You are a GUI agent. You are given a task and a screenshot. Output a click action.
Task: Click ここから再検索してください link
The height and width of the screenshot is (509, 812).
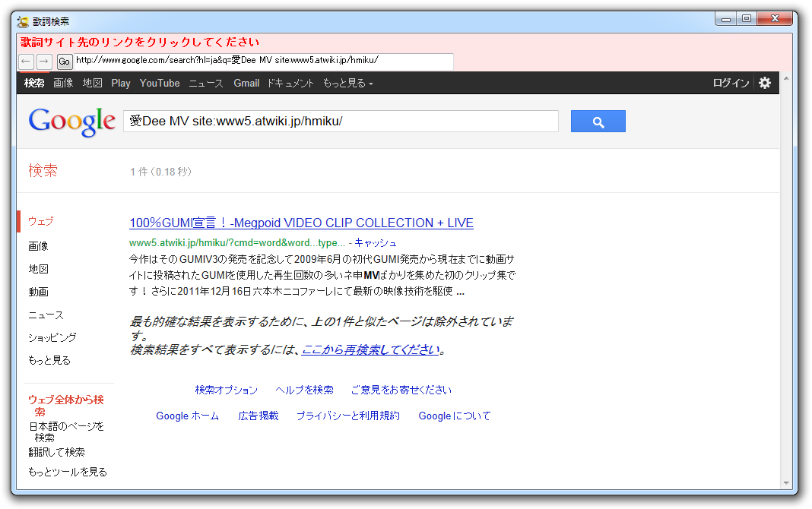click(371, 350)
